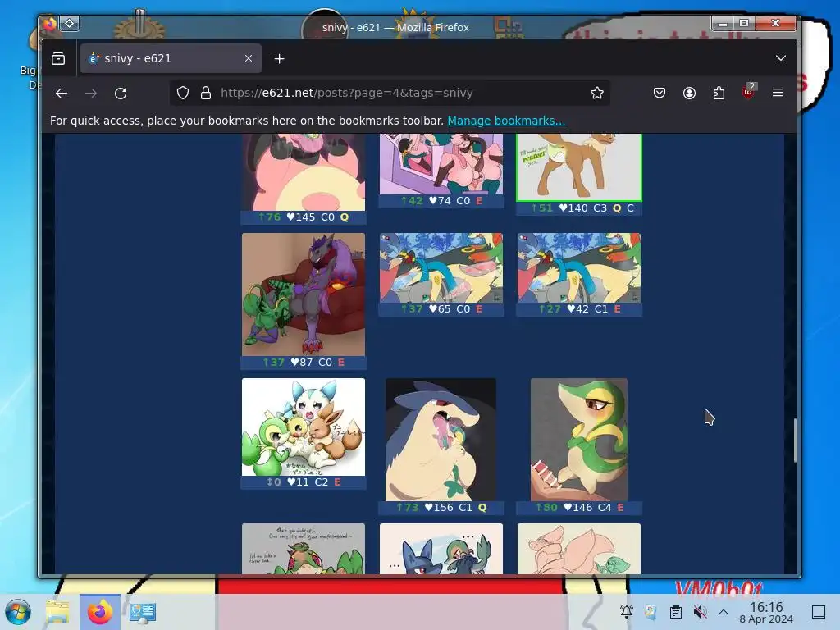Open the clock showing 16:16

(x=766, y=612)
